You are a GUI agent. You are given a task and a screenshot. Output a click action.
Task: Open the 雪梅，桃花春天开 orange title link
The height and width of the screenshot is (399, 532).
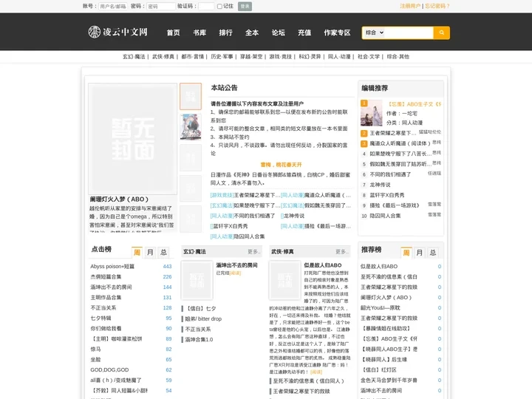tap(281, 165)
